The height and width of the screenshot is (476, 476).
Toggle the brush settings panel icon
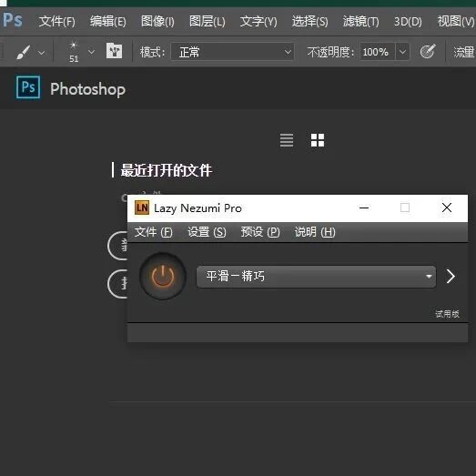(114, 51)
